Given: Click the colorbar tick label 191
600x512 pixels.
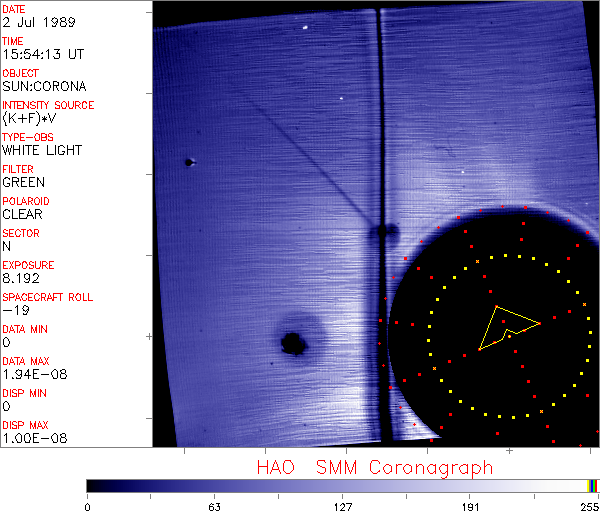Looking at the screenshot, I should [470, 505].
